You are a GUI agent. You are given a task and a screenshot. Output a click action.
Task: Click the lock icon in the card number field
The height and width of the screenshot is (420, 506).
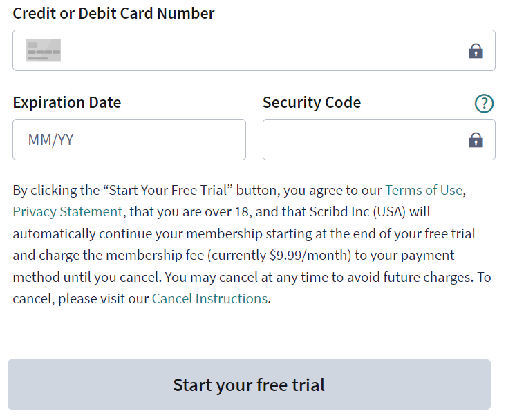(476, 51)
